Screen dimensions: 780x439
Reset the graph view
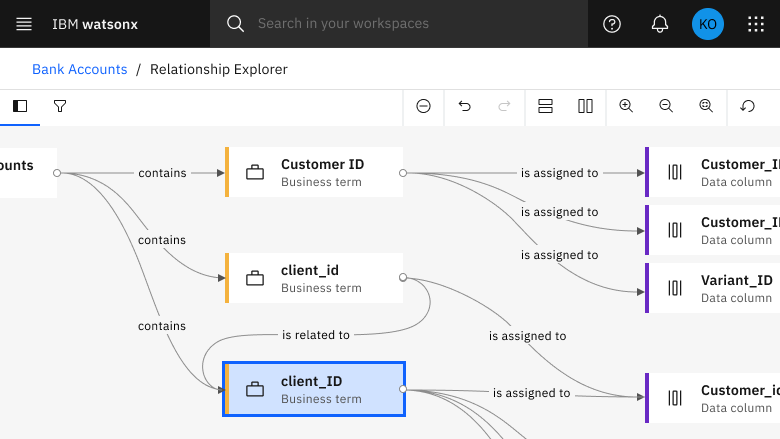pyautogui.click(x=748, y=106)
